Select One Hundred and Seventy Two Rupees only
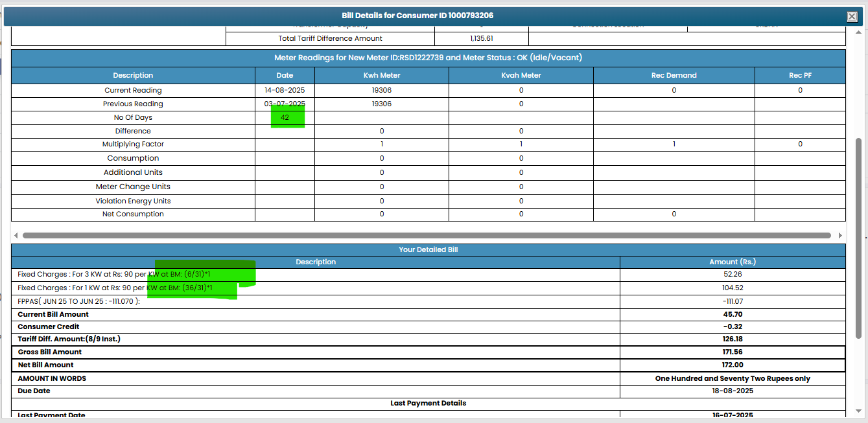This screenshot has height=423, width=868. pos(733,378)
